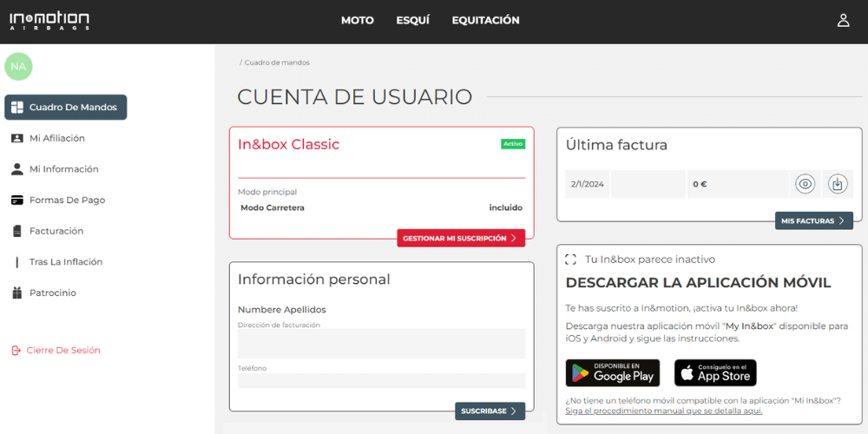Viewport: 868px width, 434px height.
Task: Select Mi Información in sidebar
Action: (x=63, y=169)
